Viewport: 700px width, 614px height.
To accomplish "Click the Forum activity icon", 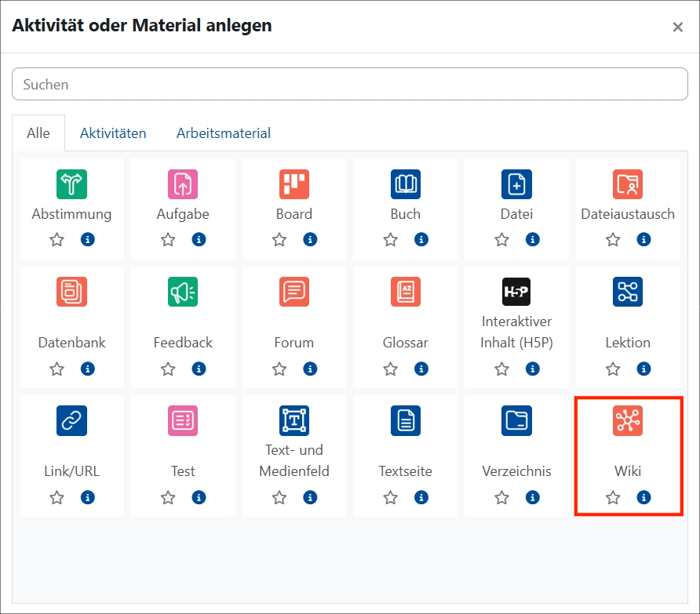I will [x=293, y=291].
